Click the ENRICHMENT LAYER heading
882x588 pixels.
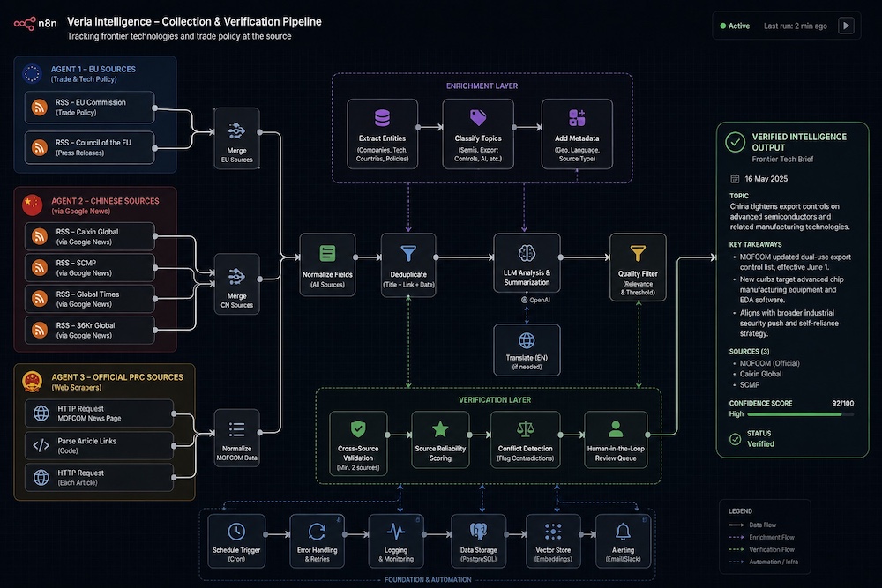[482, 86]
